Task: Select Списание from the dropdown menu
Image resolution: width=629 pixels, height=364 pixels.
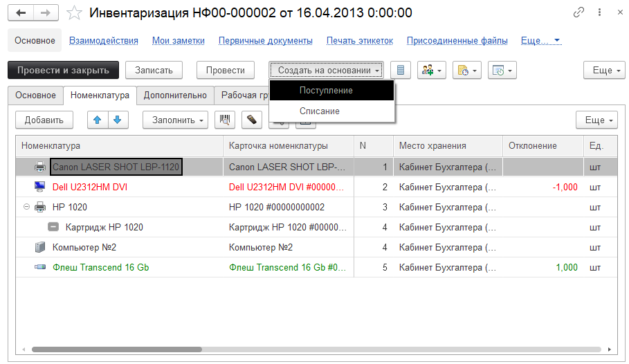Action: pos(320,111)
